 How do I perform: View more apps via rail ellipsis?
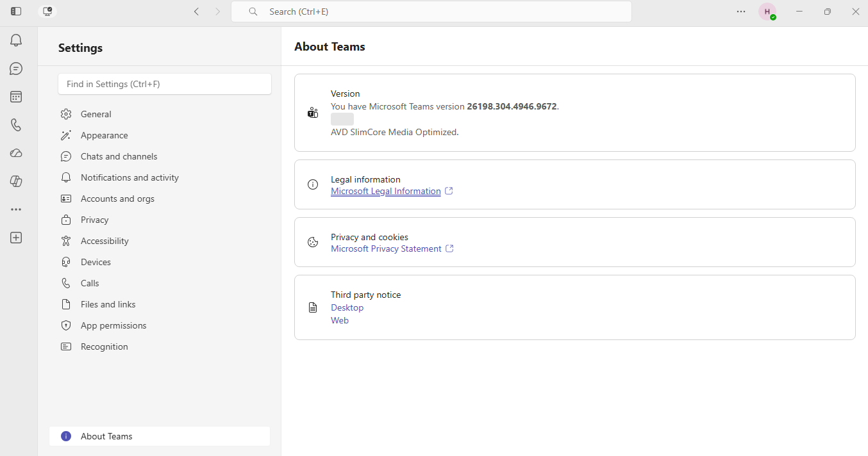(x=16, y=209)
